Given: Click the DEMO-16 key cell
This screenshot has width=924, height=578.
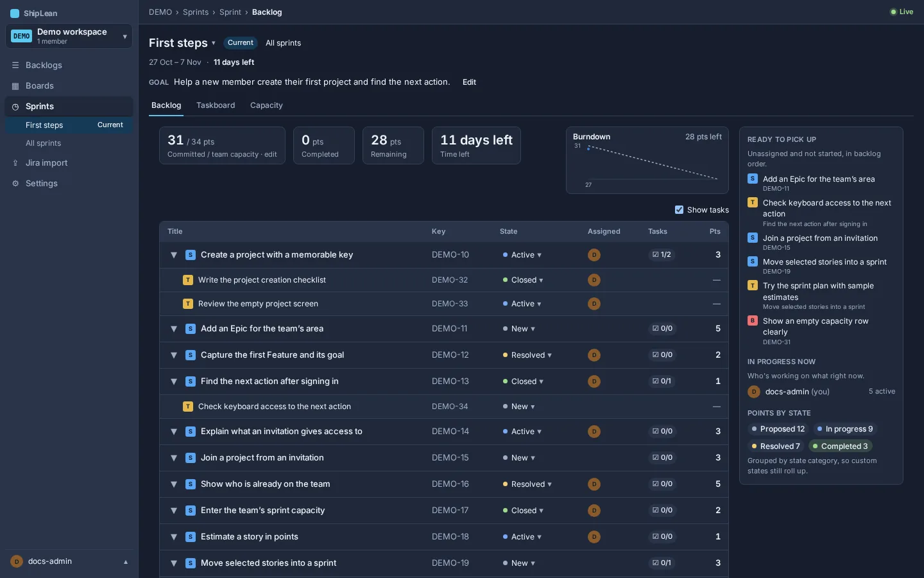Looking at the screenshot, I should tap(450, 484).
